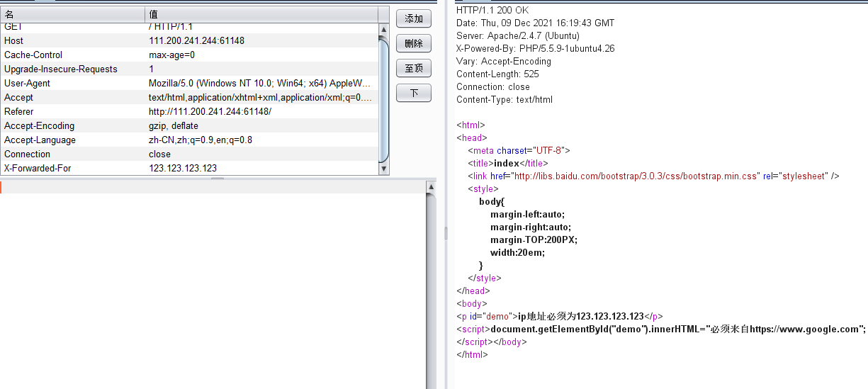Select the Connection header name

[27, 154]
